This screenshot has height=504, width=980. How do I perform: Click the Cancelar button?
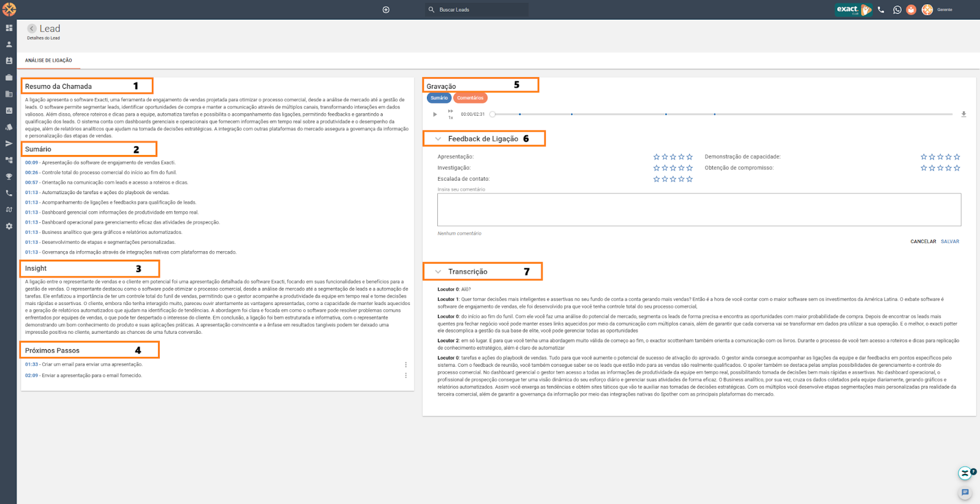click(923, 242)
